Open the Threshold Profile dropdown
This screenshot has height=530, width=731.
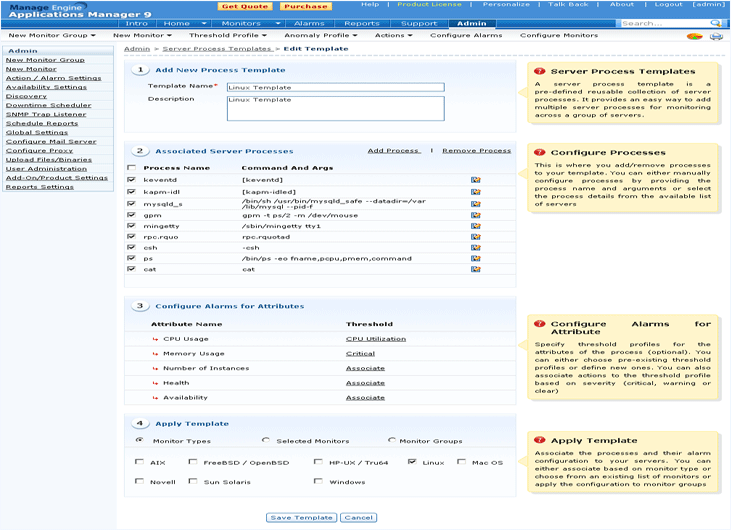[x=228, y=35]
